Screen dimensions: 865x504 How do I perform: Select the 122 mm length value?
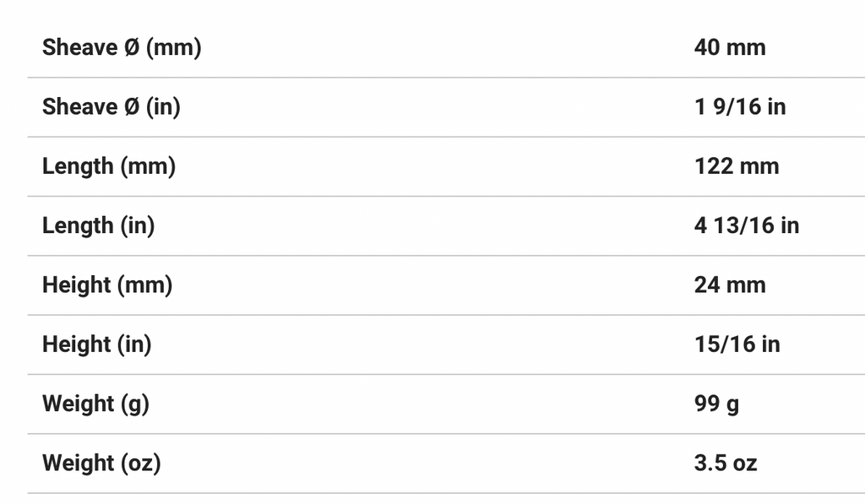pos(737,166)
